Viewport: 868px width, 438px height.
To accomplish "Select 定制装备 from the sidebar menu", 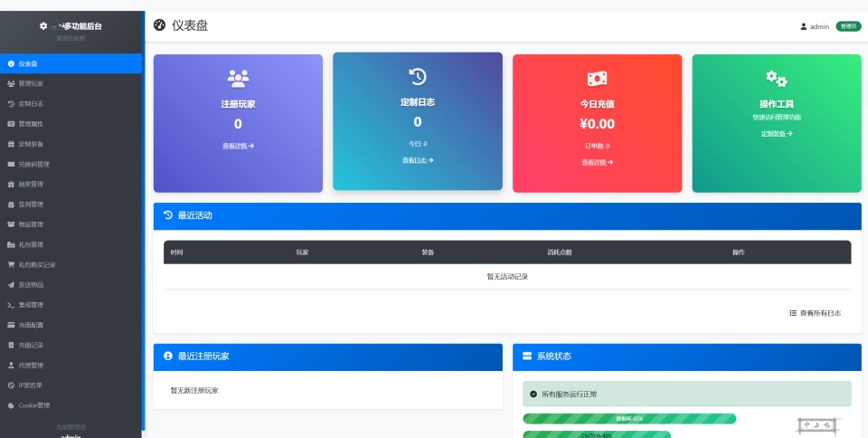I will pyautogui.click(x=31, y=144).
